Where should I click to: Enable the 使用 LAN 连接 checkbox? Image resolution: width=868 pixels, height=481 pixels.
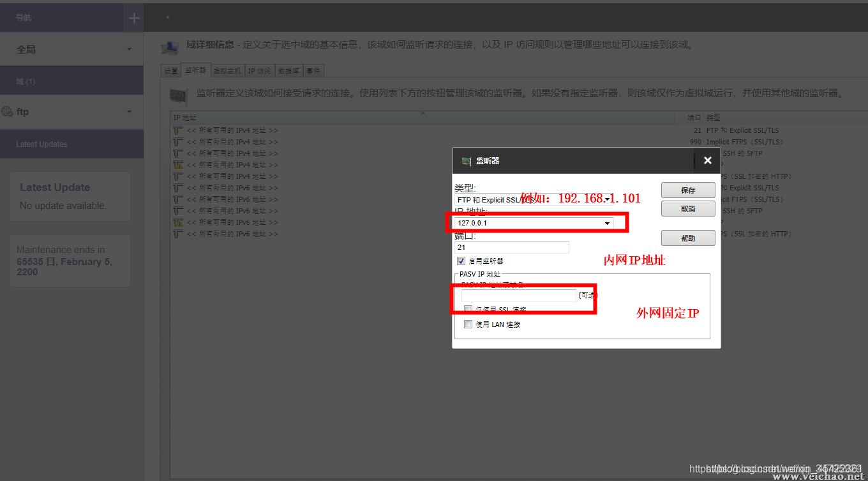point(468,324)
